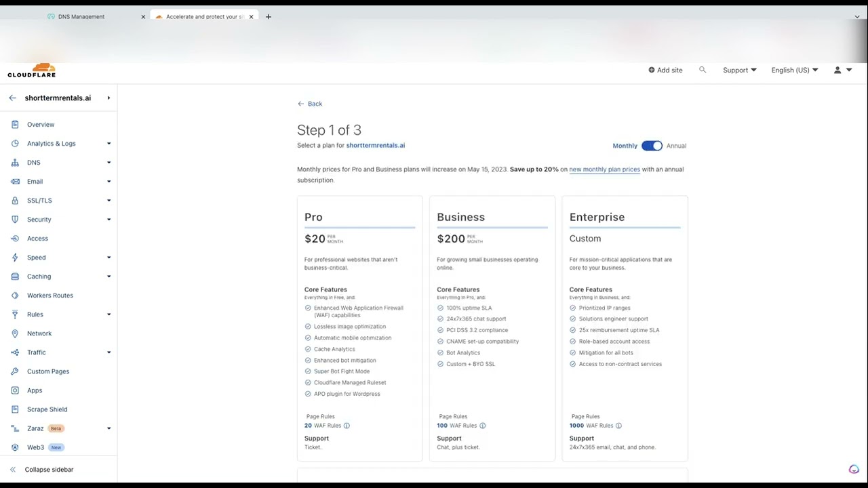This screenshot has height=488, width=868.
Task: Click the Apps icon in sidebar
Action: pos(15,390)
